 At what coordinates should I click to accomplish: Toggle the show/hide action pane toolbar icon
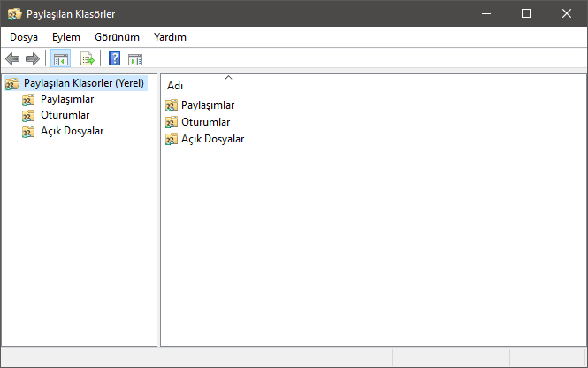(x=135, y=59)
